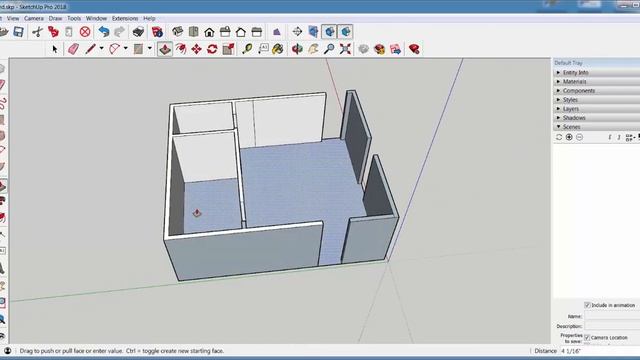Expand the Components panel
The height and width of the screenshot is (360, 640).
click(597, 91)
